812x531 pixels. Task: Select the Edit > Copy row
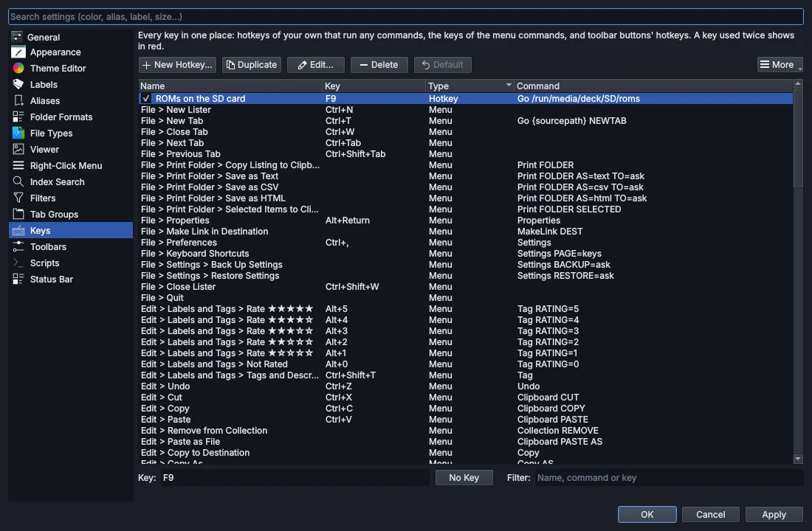(x=466, y=409)
